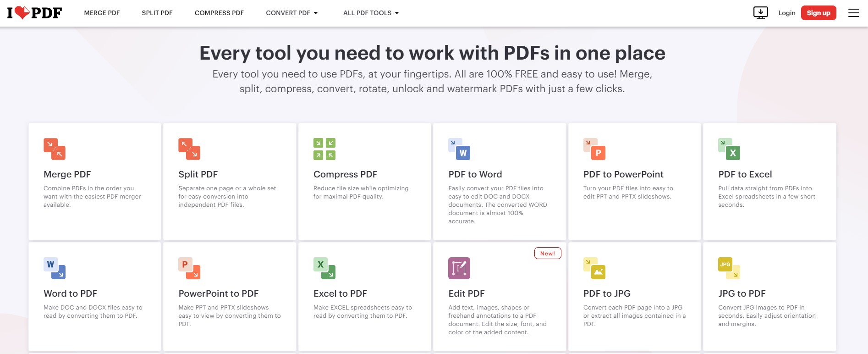
Task: Open COMPRESS PDF in the top navigation
Action: coord(219,13)
